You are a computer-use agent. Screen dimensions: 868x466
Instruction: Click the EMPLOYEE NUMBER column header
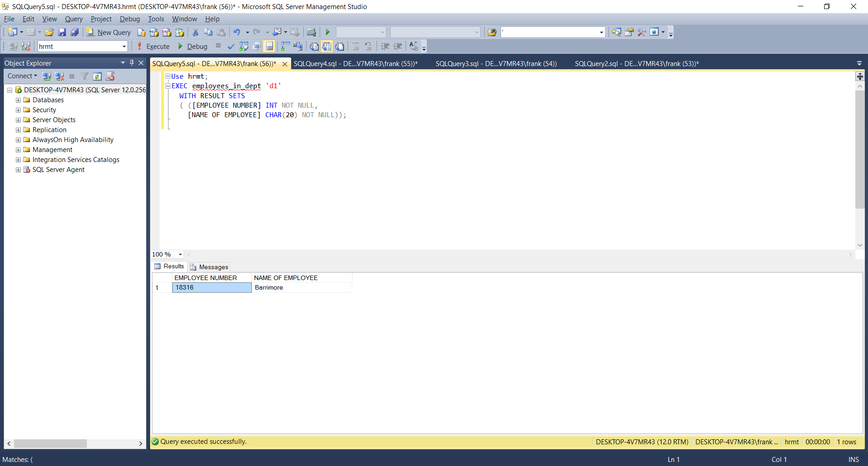click(212, 278)
